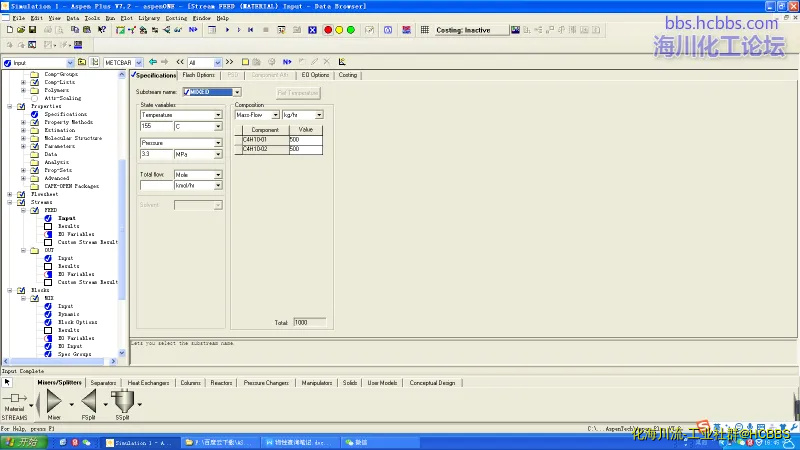Open the Tools menu

coord(92,18)
